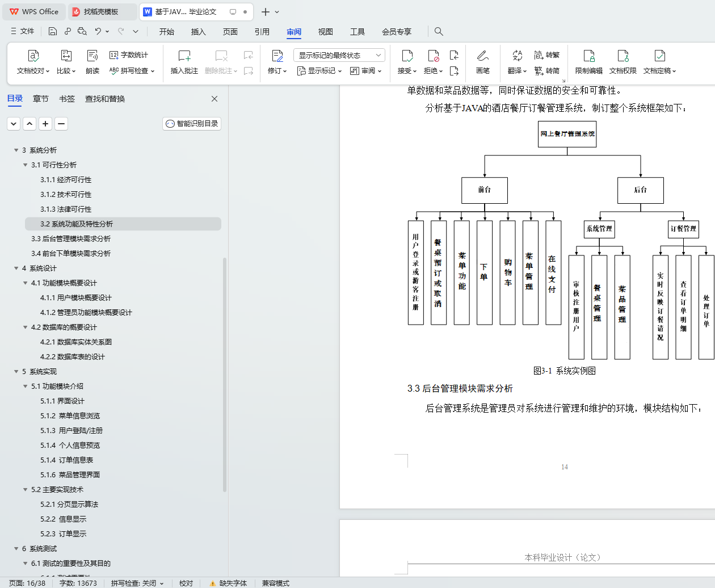
Task: Switch to the 视图 ribbon tab
Action: click(x=326, y=32)
